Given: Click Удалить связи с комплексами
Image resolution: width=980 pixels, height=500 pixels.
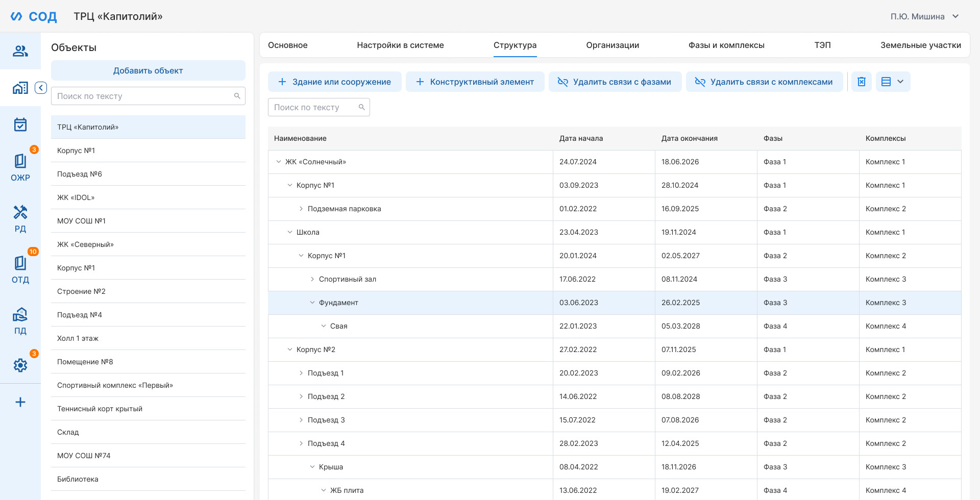Looking at the screenshot, I should (x=765, y=82).
